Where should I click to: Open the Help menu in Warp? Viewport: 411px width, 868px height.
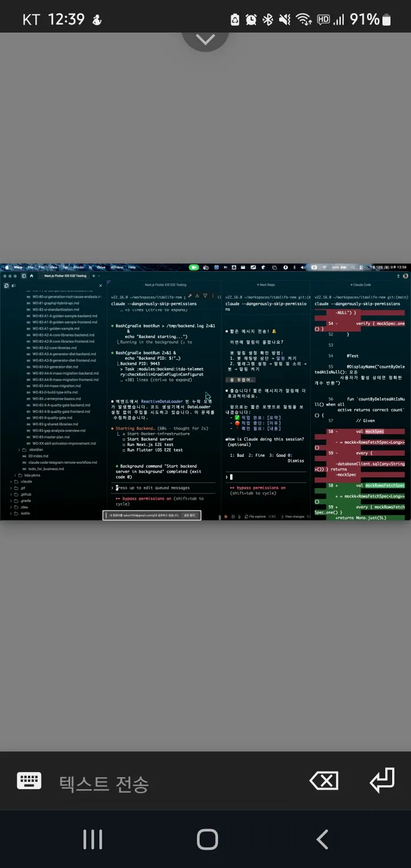(x=132, y=267)
